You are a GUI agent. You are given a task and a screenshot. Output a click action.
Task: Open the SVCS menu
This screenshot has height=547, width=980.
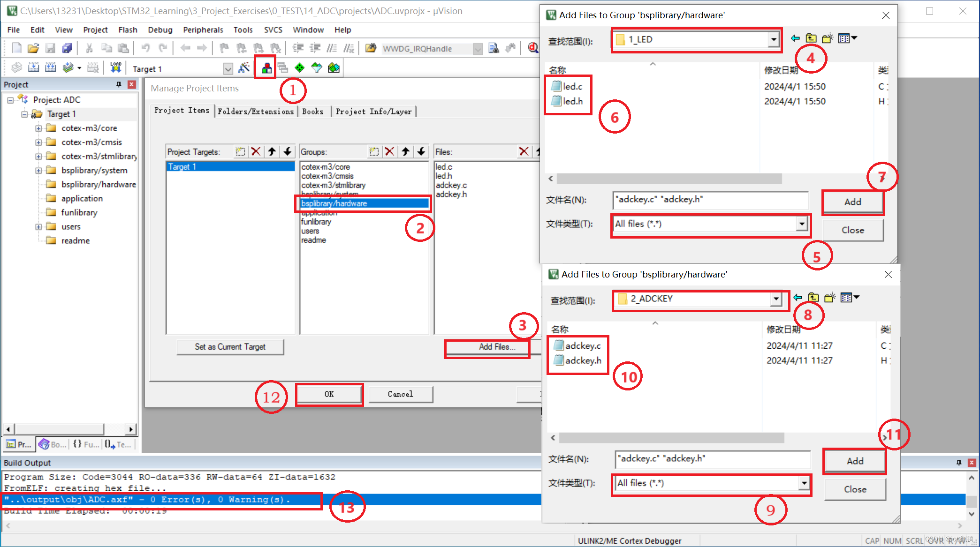coord(273,30)
